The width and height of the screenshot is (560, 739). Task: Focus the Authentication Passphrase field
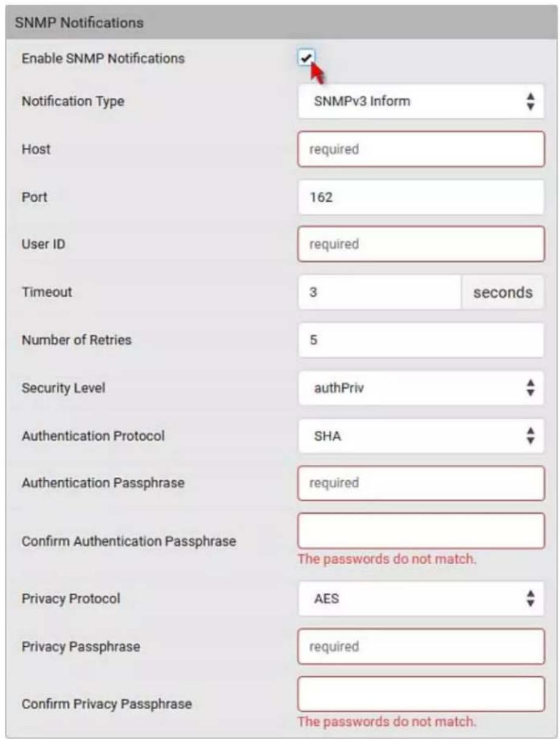[421, 484]
